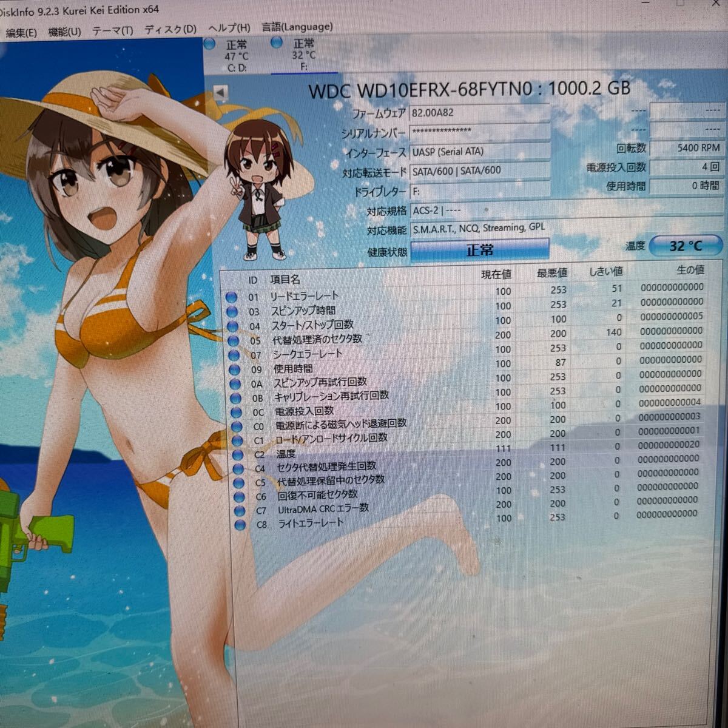Open the 機能(U) menu

pos(64,32)
